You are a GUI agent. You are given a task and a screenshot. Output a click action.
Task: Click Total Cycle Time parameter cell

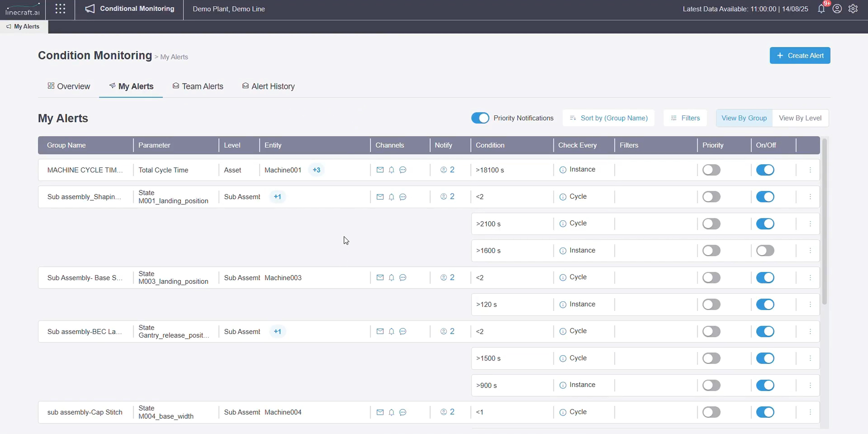point(163,170)
